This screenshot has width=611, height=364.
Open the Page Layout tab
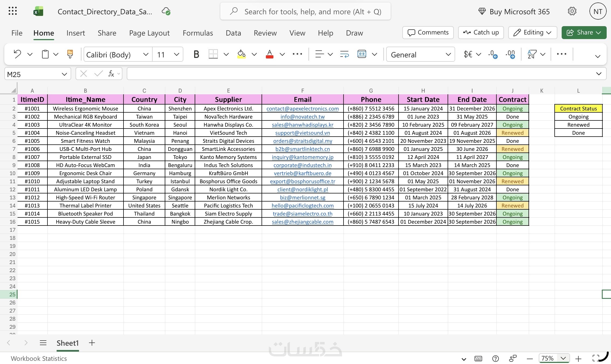tap(149, 33)
